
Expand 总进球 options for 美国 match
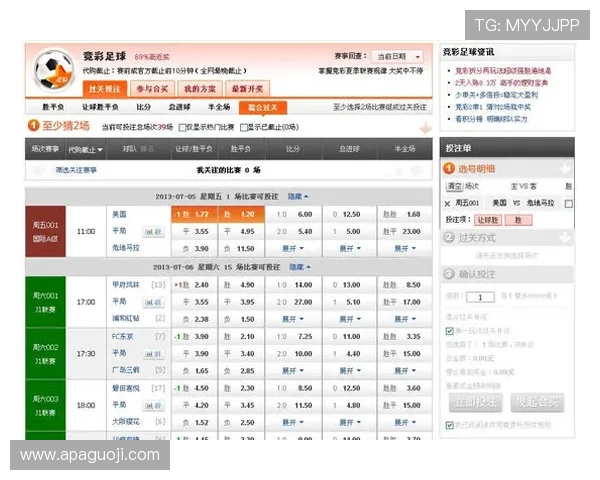350,248
